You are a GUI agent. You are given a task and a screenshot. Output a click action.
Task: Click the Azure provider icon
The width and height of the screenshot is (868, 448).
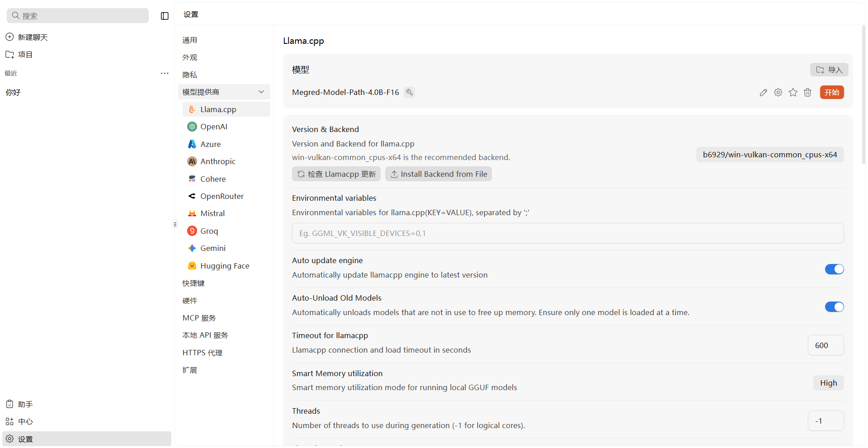[192, 144]
